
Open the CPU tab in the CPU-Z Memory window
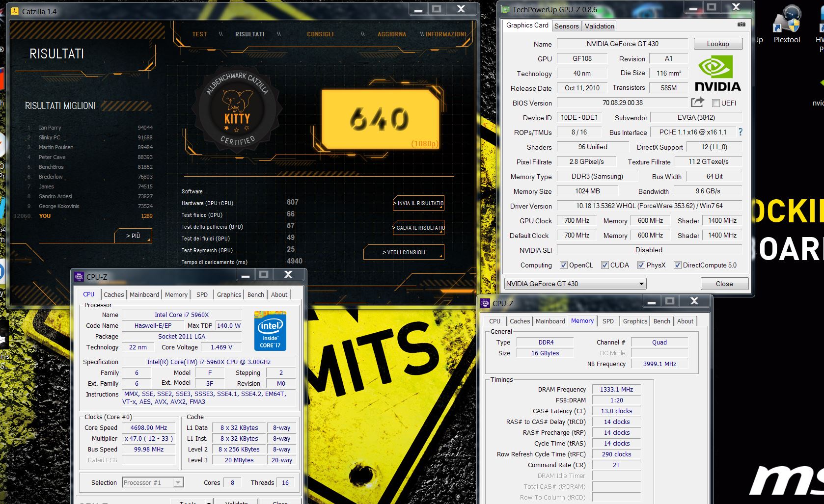point(494,321)
